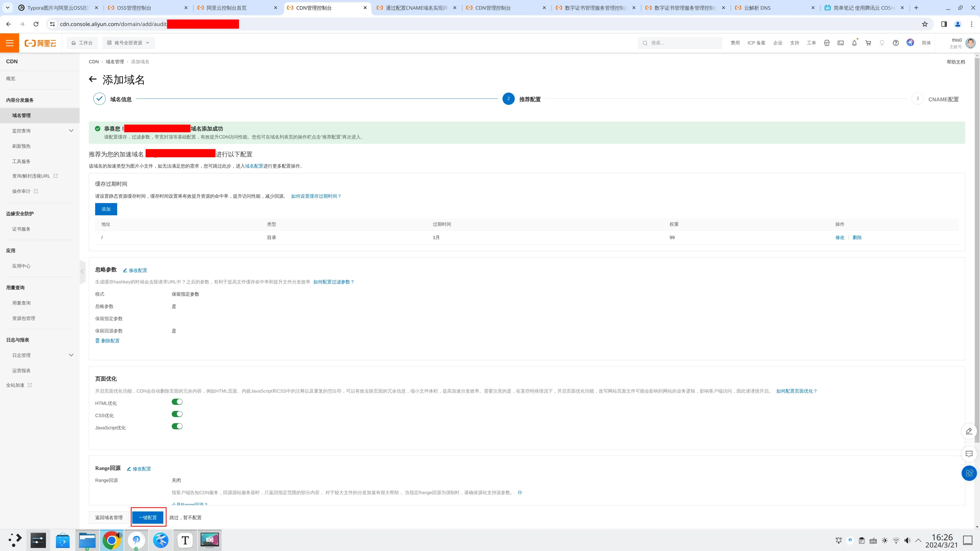Launch Cloud Shell terminal icon

click(840, 43)
